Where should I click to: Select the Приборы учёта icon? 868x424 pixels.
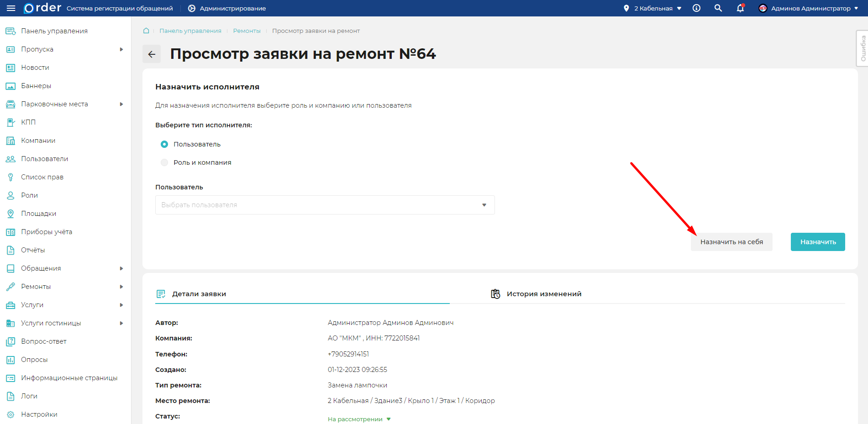[x=10, y=231]
